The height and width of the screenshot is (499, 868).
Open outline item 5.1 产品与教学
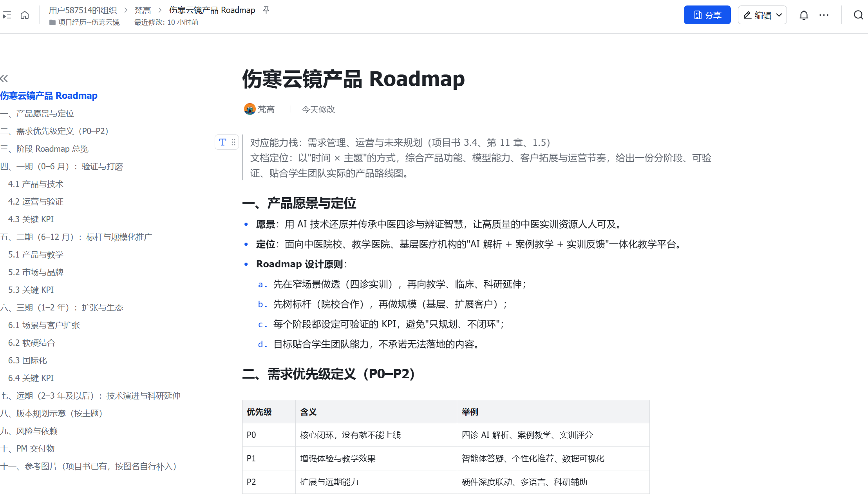click(x=36, y=255)
